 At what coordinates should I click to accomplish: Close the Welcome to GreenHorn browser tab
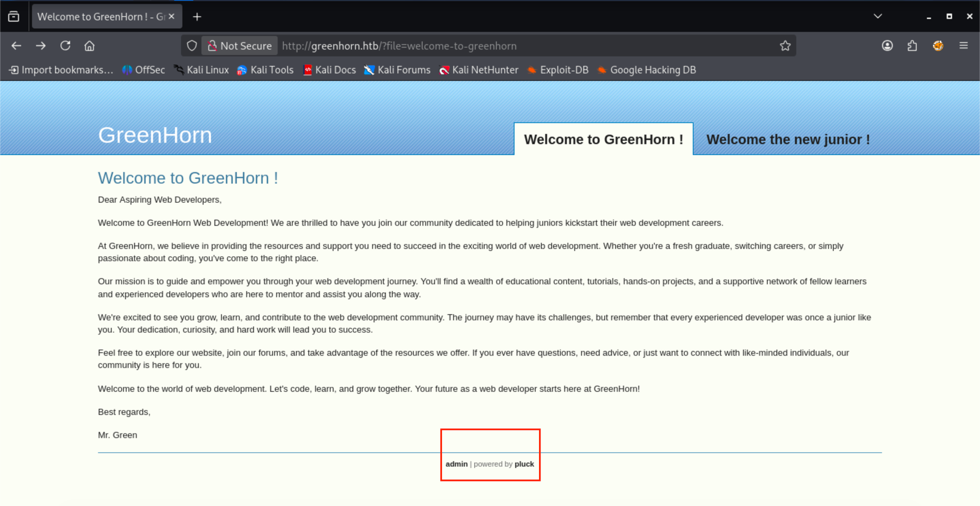pos(171,16)
